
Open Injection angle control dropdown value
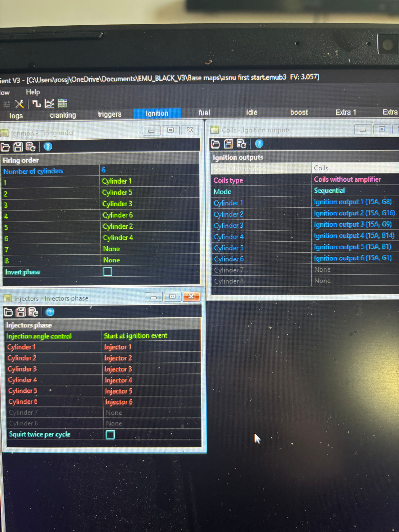tap(136, 336)
